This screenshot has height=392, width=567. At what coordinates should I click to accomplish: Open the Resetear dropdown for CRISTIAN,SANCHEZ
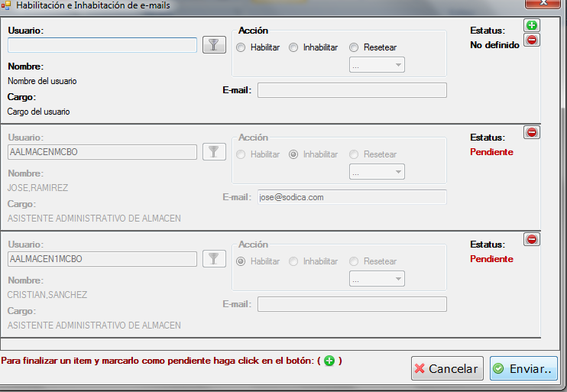pos(377,279)
